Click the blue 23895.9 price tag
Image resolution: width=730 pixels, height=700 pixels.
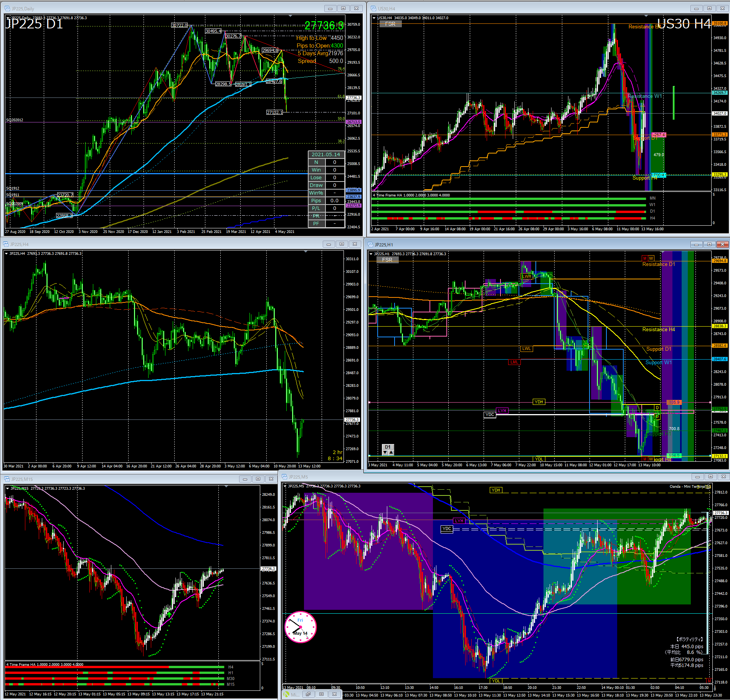pos(354,190)
